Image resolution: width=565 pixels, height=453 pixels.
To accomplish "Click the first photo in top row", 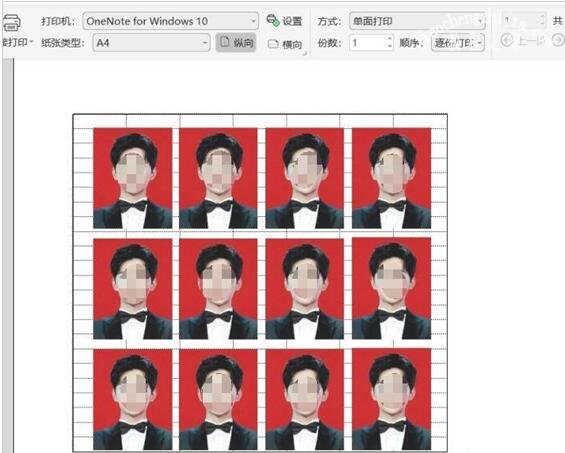I will tap(133, 178).
